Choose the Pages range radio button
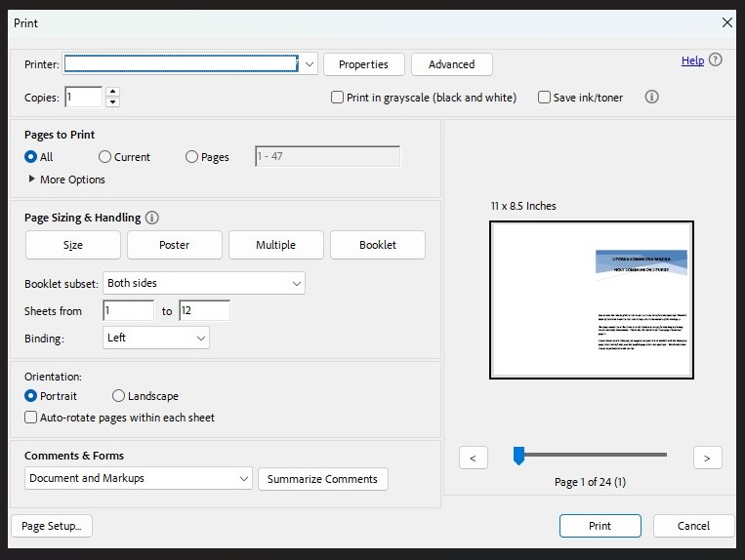The image size is (745, 560). click(191, 157)
